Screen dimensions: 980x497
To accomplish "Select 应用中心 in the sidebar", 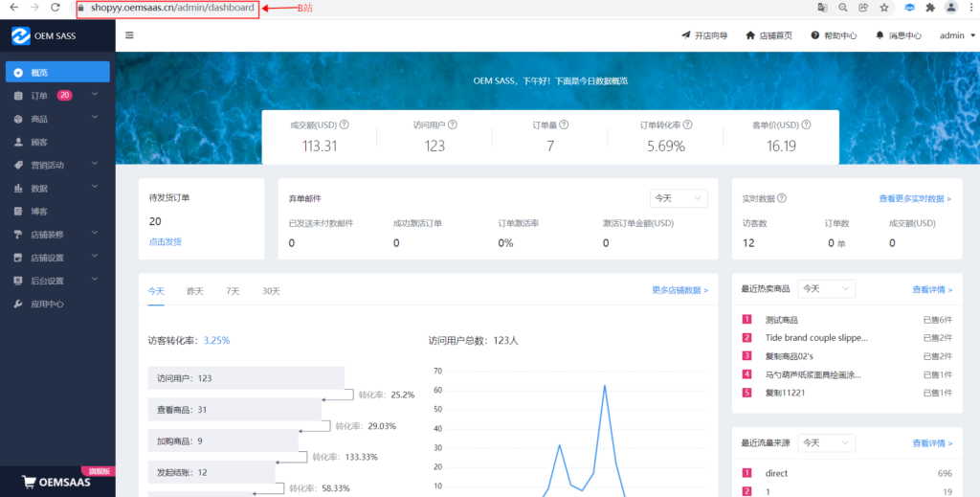I will coord(47,305).
